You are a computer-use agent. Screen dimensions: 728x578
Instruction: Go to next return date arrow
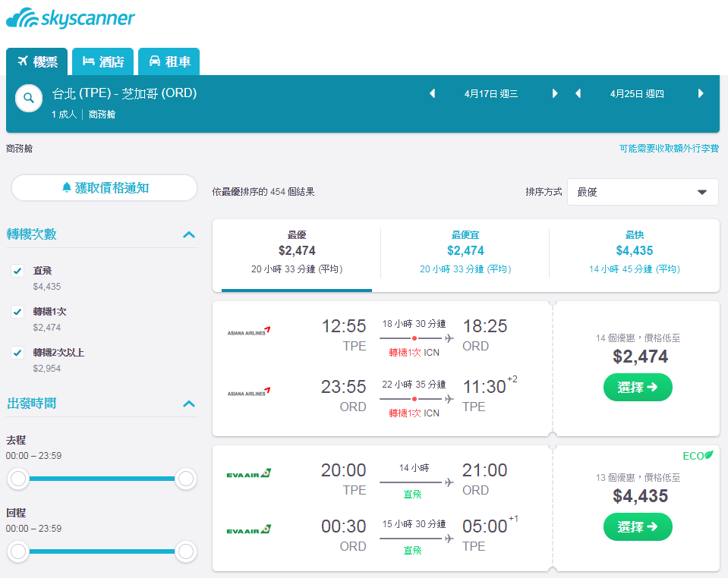[701, 94]
